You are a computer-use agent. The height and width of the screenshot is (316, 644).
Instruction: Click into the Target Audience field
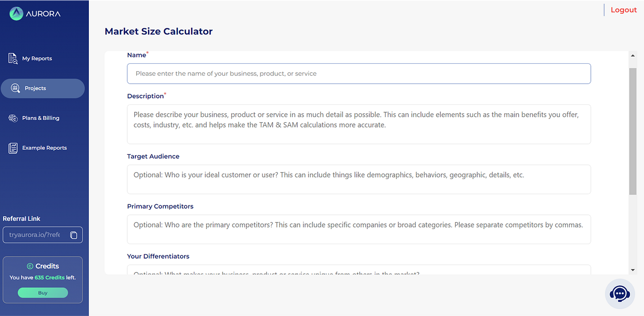358,179
